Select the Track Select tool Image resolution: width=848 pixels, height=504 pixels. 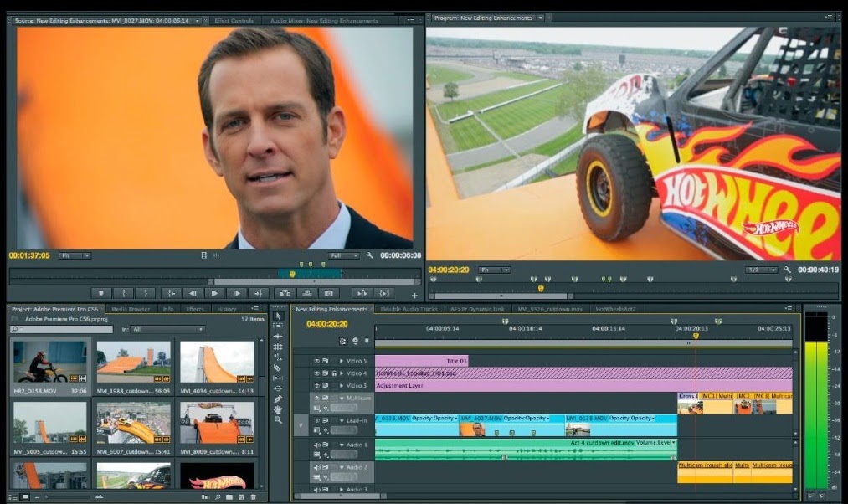278,326
